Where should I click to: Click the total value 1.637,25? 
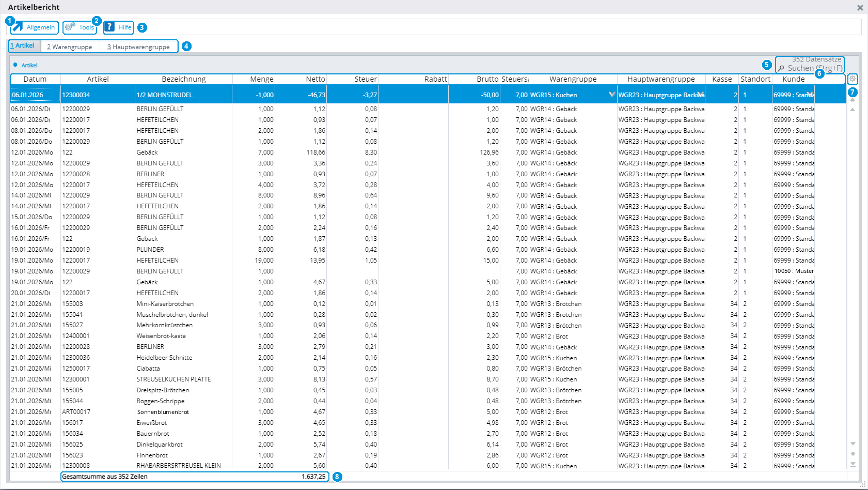click(313, 477)
